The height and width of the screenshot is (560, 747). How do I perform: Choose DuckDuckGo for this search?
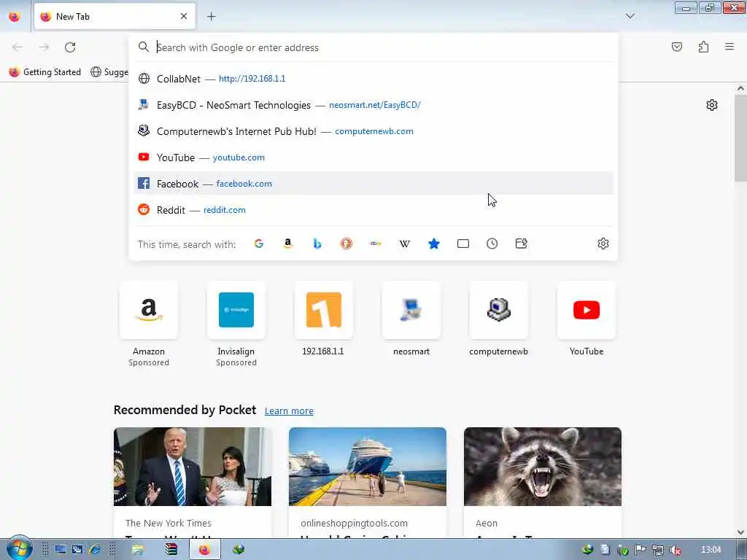coord(347,244)
